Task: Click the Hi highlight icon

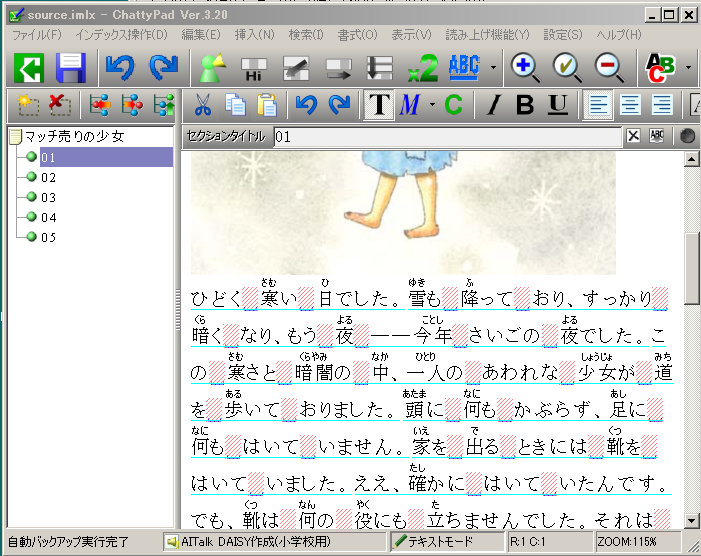Action: click(253, 69)
